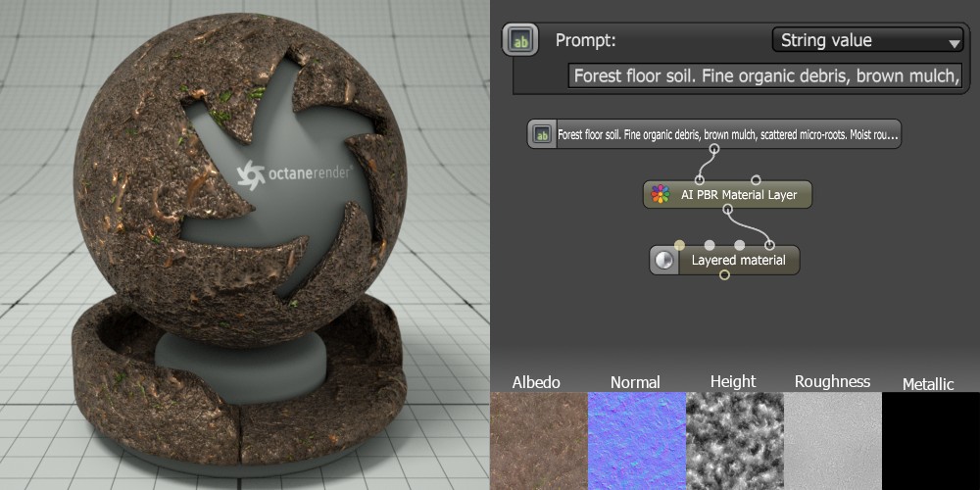
Task: Select the Forest floor soil string node
Action: [727, 134]
